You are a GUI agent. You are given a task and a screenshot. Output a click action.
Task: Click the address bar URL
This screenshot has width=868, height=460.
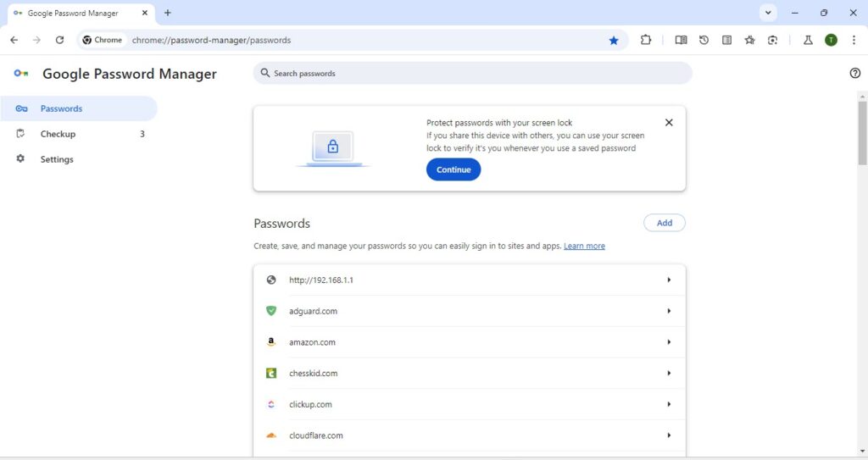tap(211, 40)
